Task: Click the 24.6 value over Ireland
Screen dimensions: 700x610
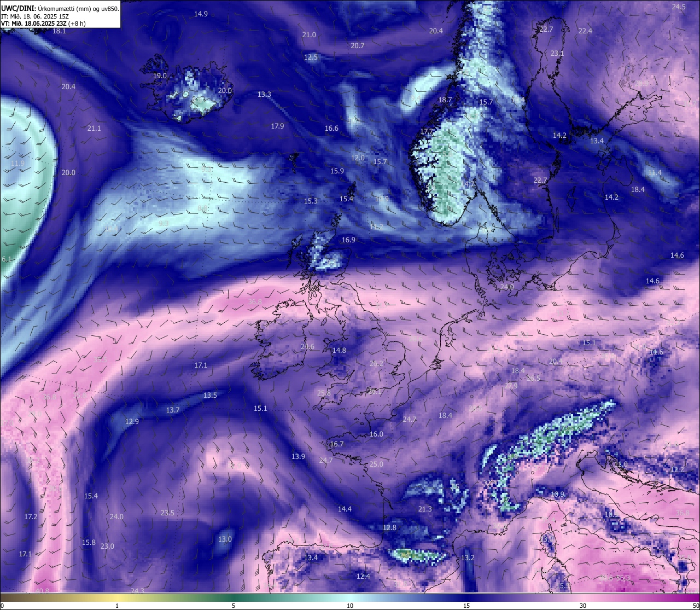Action: point(307,347)
